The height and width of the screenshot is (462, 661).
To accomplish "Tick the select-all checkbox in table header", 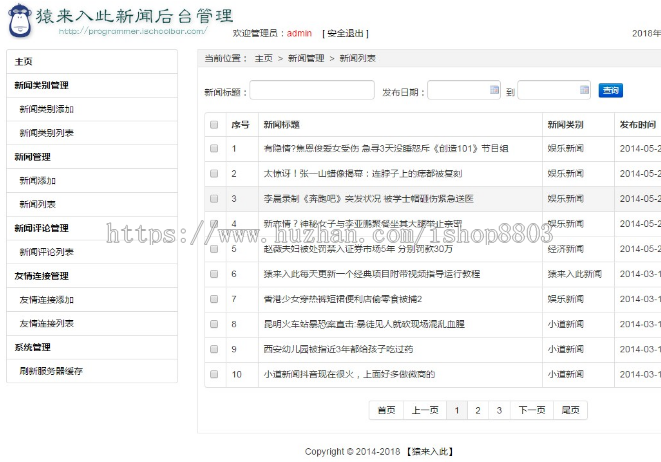I will pyautogui.click(x=214, y=125).
